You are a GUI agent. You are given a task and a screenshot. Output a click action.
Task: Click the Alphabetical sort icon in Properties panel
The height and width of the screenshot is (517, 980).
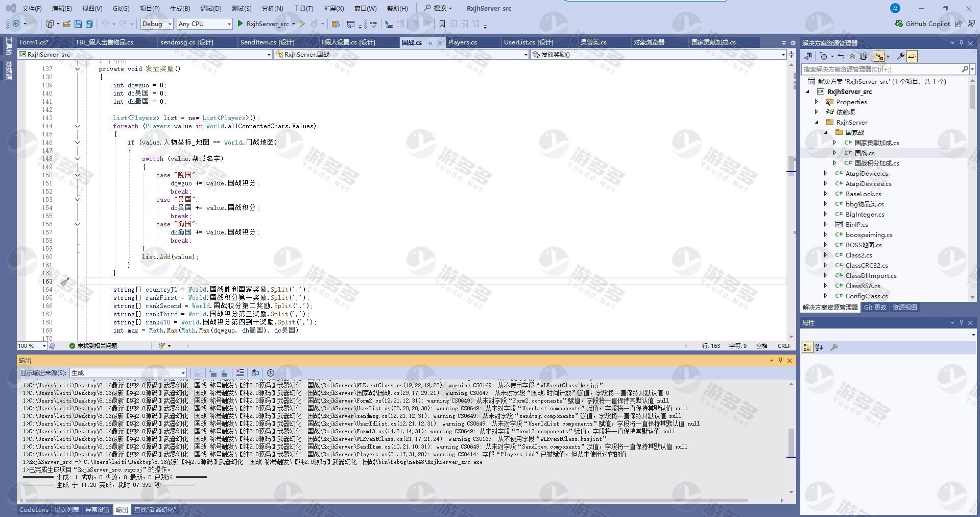point(819,347)
